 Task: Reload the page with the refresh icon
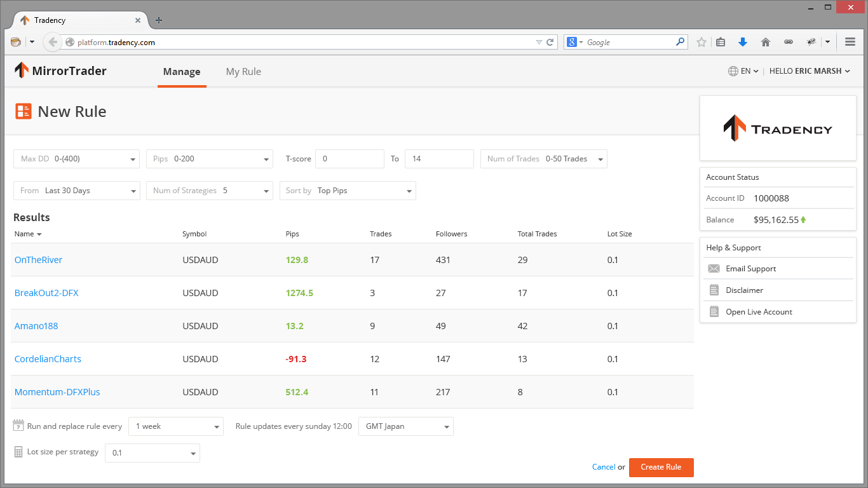550,42
